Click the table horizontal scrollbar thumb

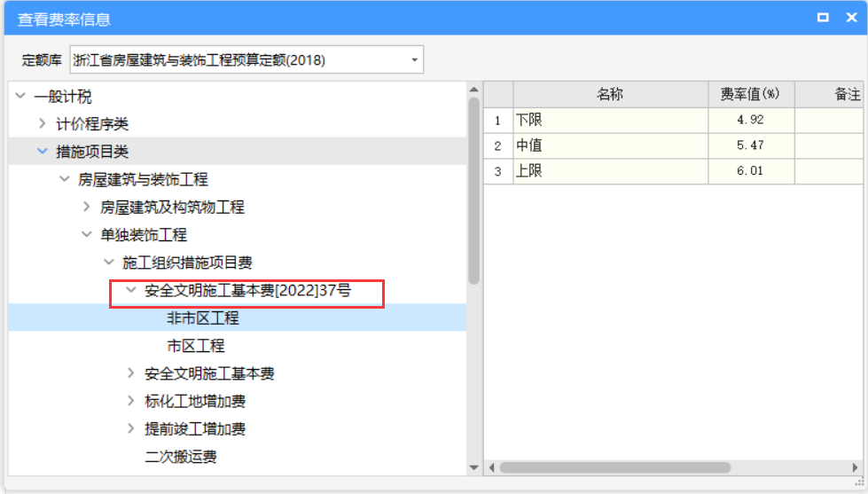click(x=614, y=468)
